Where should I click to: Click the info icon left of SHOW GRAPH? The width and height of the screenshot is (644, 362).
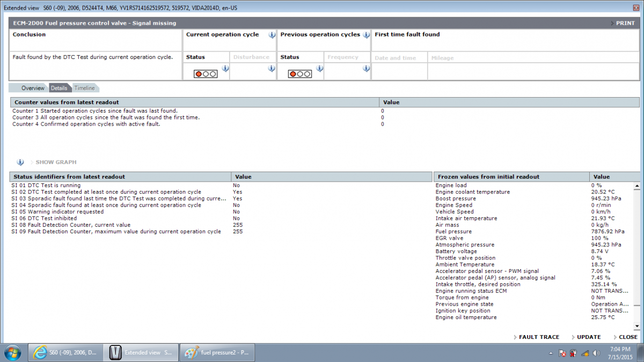(x=20, y=162)
